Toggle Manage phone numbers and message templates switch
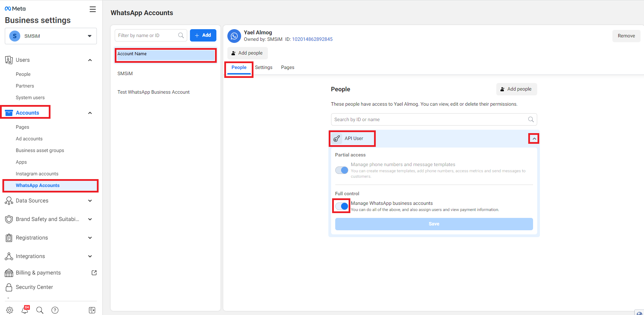Viewport: 644px width, 315px height. click(342, 170)
